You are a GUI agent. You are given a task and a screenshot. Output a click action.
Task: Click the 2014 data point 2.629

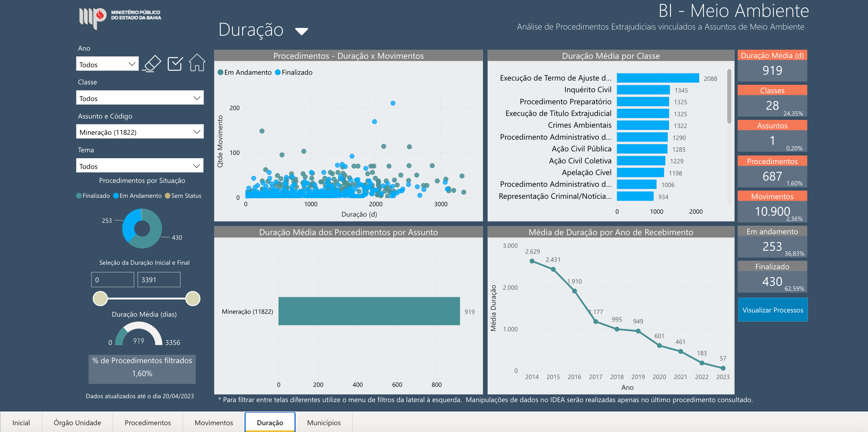[532, 261]
